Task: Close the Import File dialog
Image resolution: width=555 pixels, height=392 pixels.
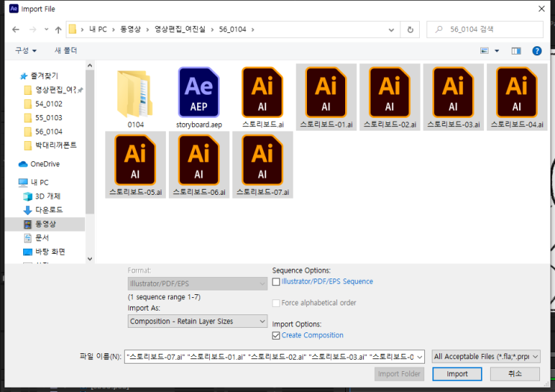Action: pyautogui.click(x=542, y=9)
